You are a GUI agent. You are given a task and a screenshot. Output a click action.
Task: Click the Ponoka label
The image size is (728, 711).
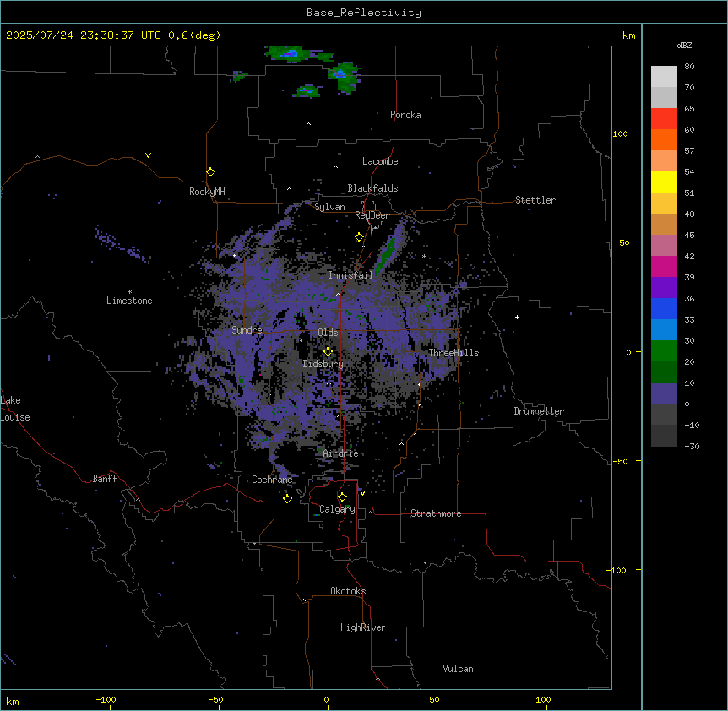click(x=405, y=115)
